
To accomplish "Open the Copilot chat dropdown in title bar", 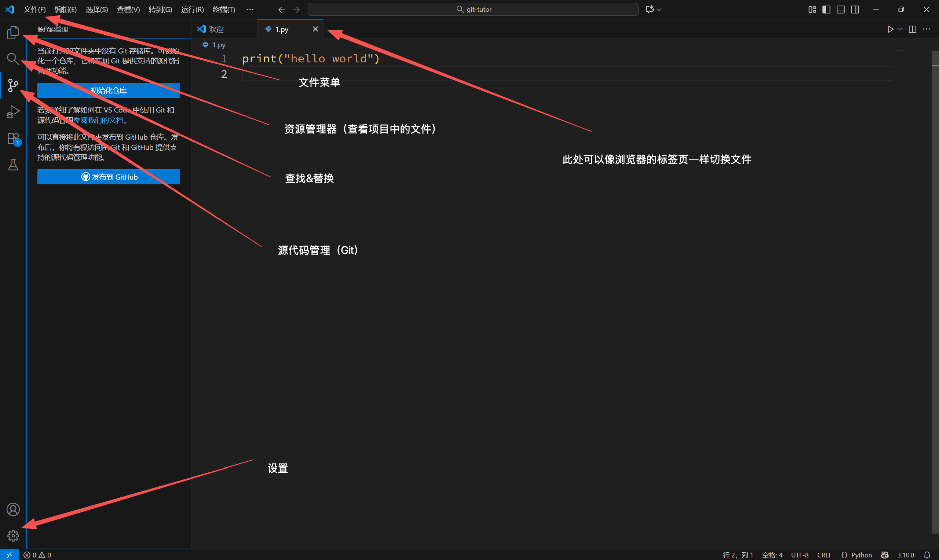I will tap(659, 10).
